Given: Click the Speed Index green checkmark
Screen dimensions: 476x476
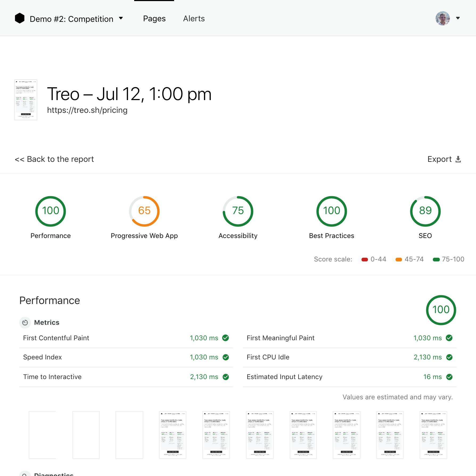Looking at the screenshot, I should coord(226,357).
